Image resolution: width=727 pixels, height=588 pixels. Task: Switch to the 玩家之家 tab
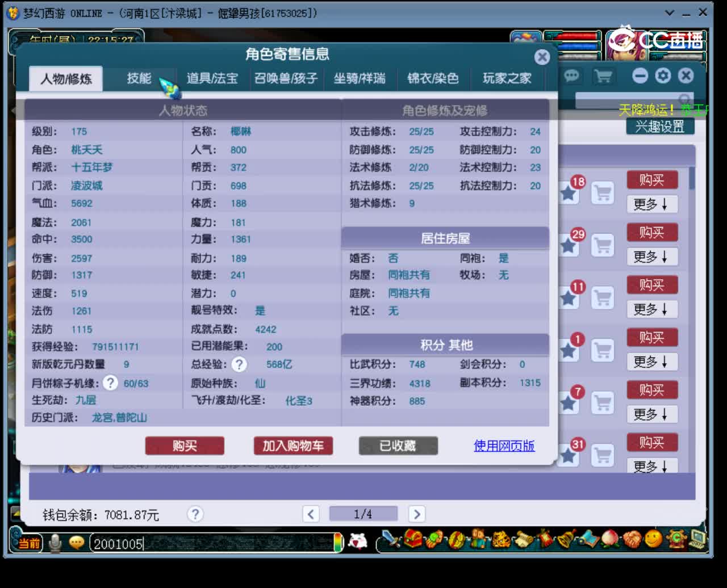(x=507, y=78)
